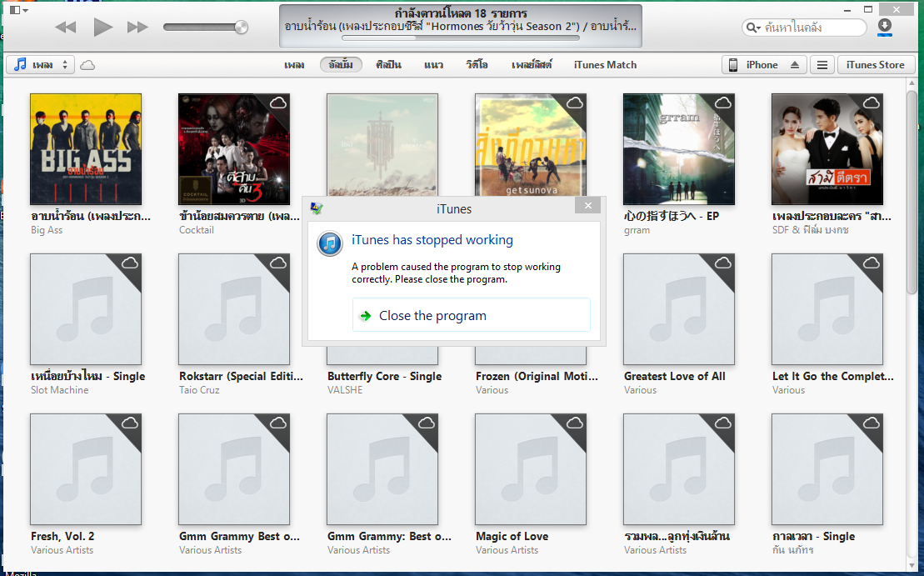Viewport: 924px width, 576px height.
Task: Switch to the ศิลปิน artists tab
Action: click(388, 65)
